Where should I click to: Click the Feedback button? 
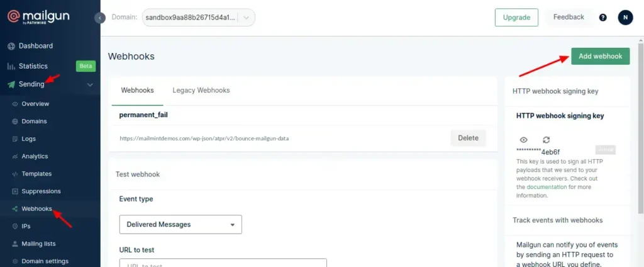(x=569, y=17)
